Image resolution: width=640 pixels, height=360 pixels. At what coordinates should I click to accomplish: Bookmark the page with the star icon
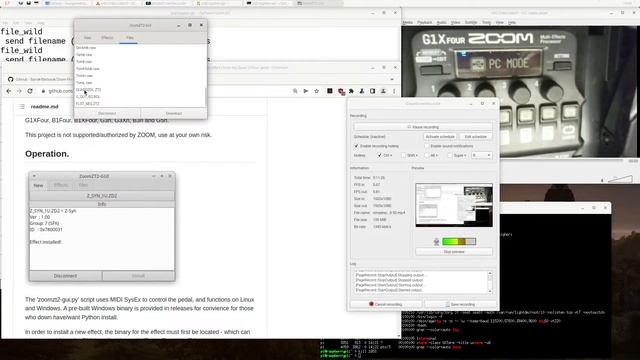coord(316,91)
